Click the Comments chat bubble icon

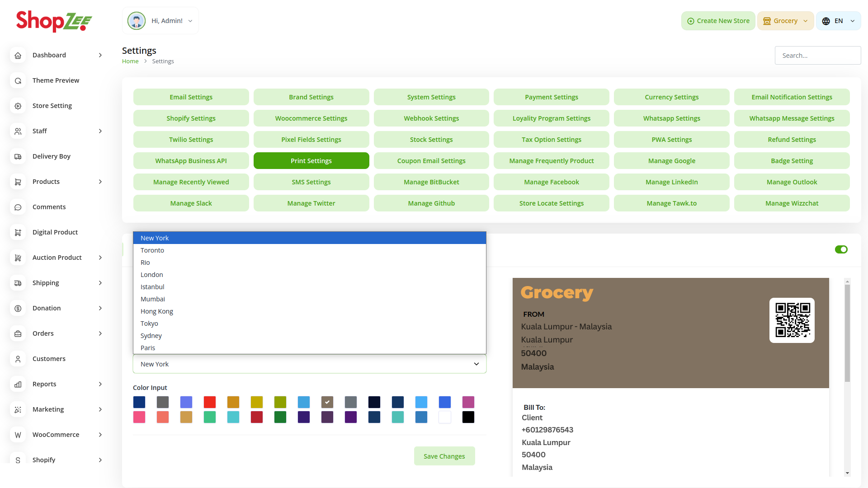pyautogui.click(x=18, y=207)
